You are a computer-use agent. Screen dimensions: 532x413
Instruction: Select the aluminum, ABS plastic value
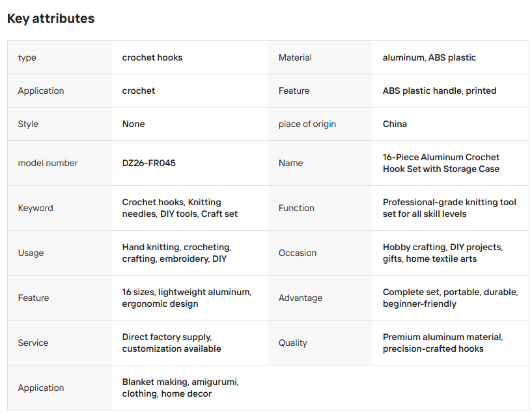pos(429,57)
